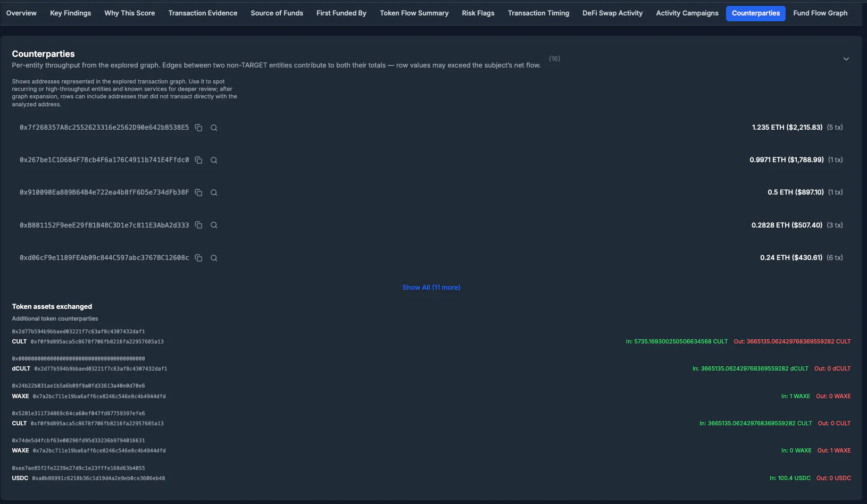
Task: Click the Token assets exchanged heading
Action: tap(52, 306)
